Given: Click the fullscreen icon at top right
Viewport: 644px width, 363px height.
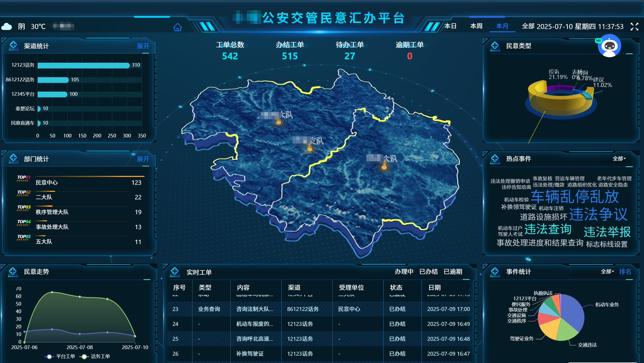Looking at the screenshot, I should (x=635, y=26).
